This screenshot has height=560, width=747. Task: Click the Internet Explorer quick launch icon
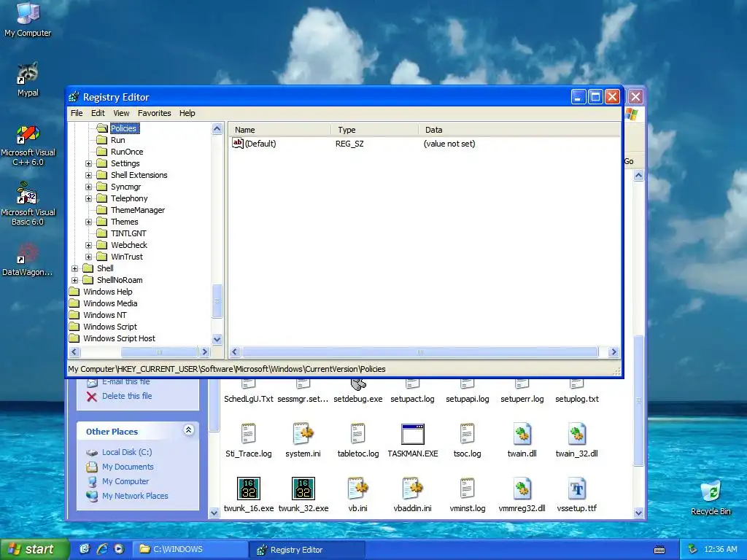pyautogui.click(x=102, y=549)
